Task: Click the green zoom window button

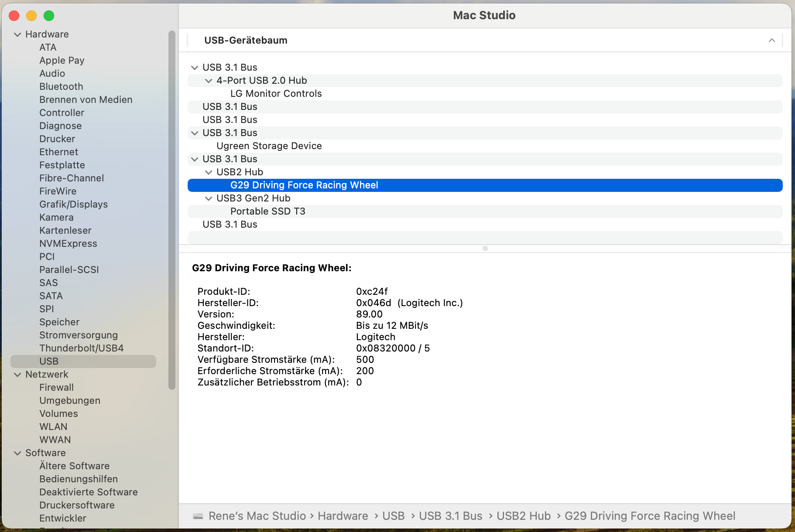Action: tap(49, 15)
